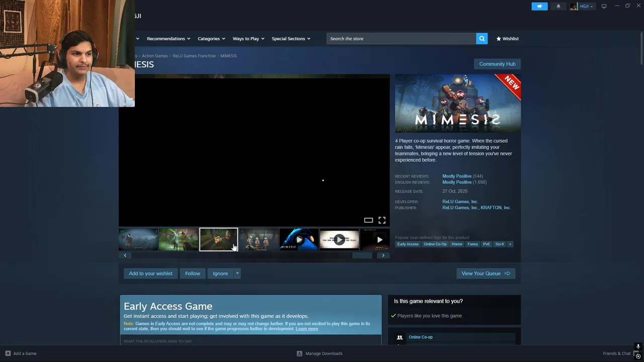The width and height of the screenshot is (644, 362).
Task: Click the thumbnail strip right arrow
Action: click(383, 255)
